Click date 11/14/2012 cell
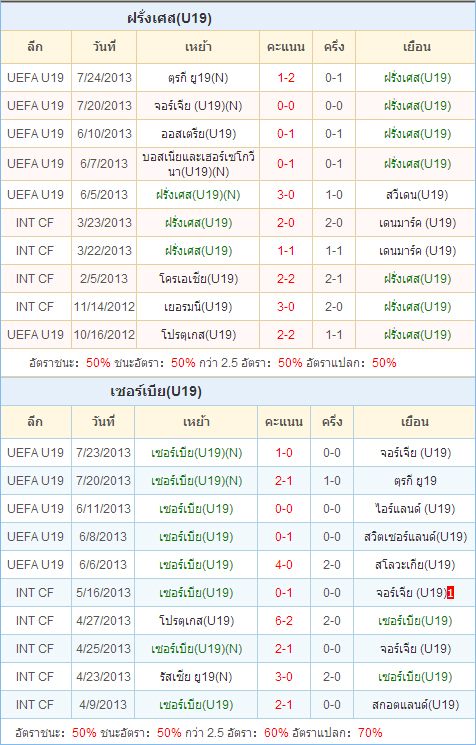476x745 pixels. pyautogui.click(x=104, y=307)
